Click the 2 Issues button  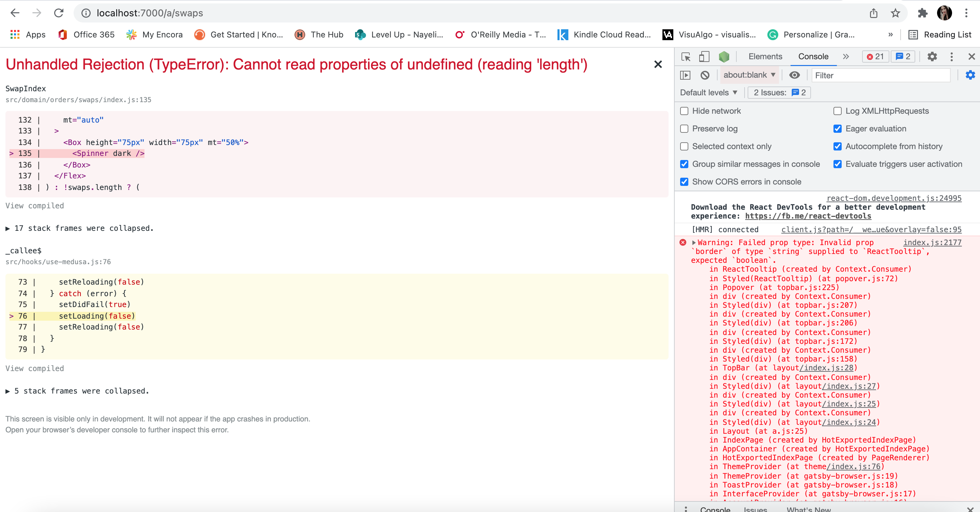[x=779, y=92]
